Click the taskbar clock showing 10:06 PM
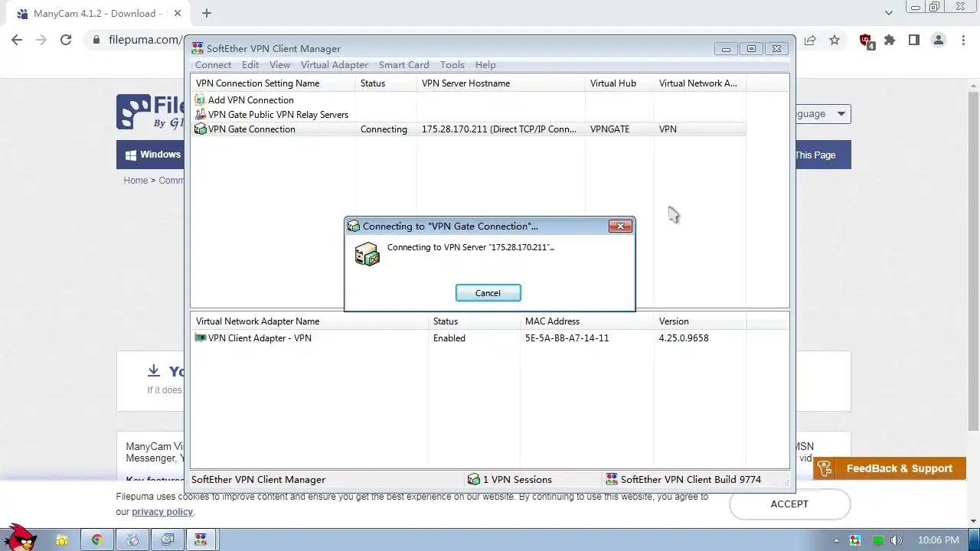 tap(939, 540)
